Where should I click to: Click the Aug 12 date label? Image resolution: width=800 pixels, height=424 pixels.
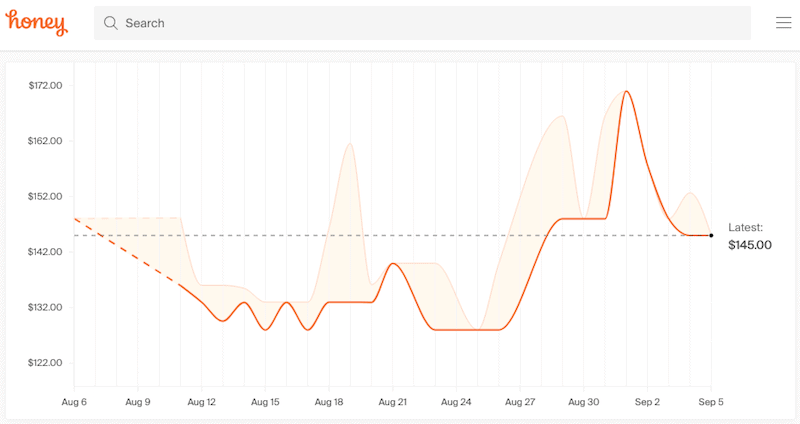pos(202,402)
